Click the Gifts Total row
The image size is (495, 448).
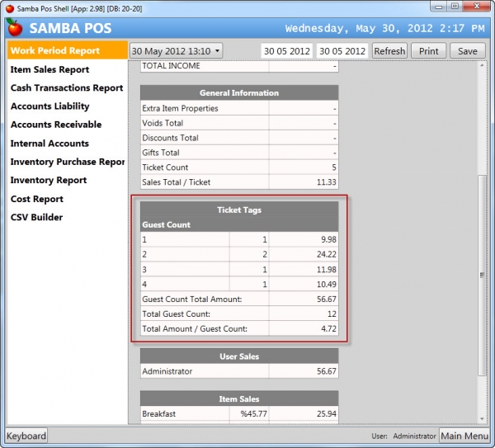[239, 153]
